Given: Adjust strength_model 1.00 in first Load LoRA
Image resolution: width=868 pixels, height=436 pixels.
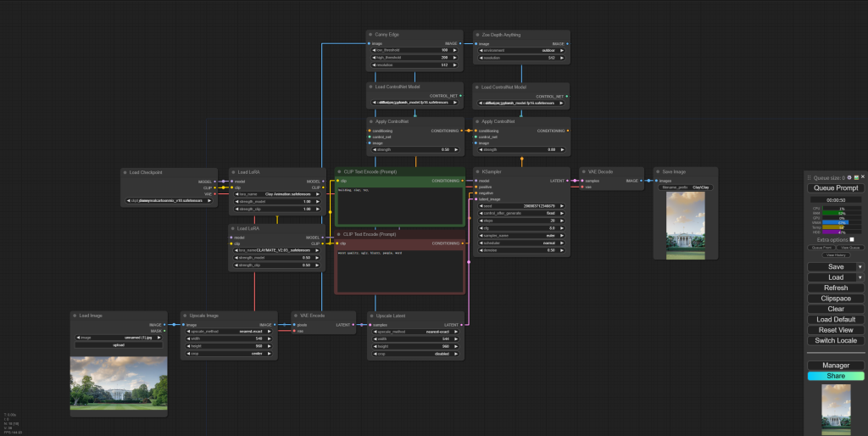Looking at the screenshot, I should click(277, 202).
